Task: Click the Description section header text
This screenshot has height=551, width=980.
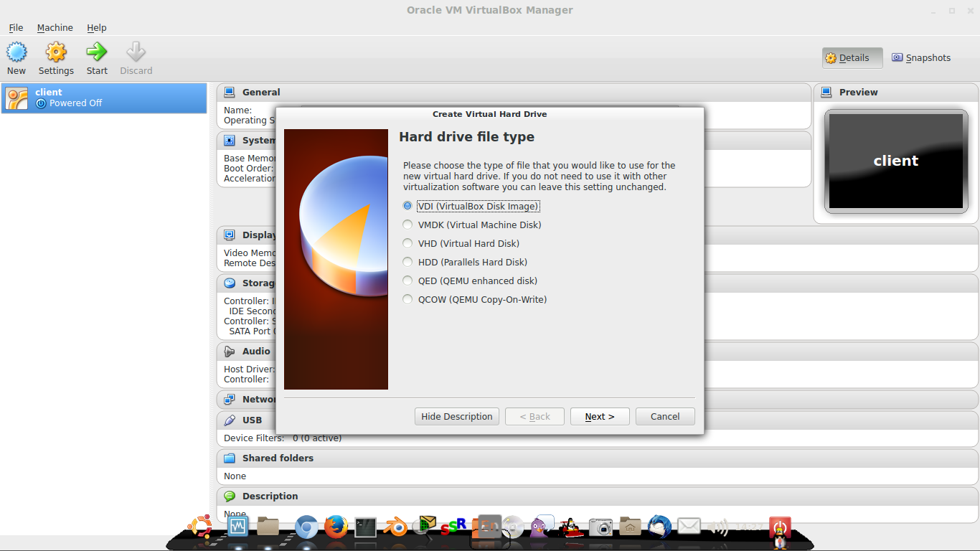Action: 270,496
